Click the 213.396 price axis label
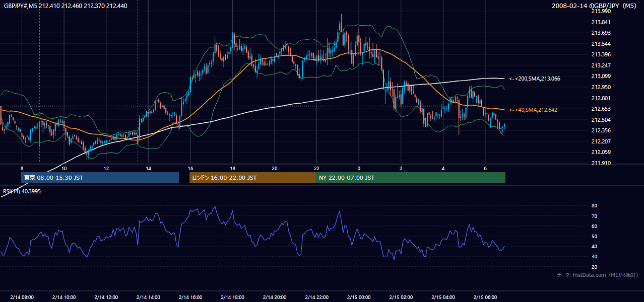644x302 pixels. [x=601, y=54]
